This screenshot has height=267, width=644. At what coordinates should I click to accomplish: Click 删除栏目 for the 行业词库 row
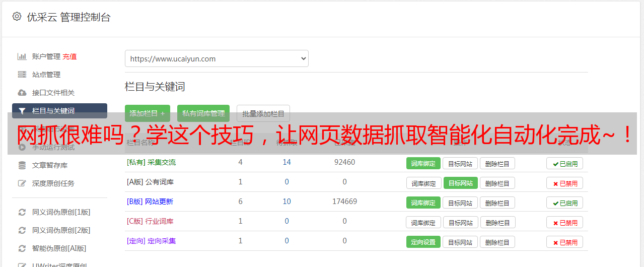coord(497,222)
